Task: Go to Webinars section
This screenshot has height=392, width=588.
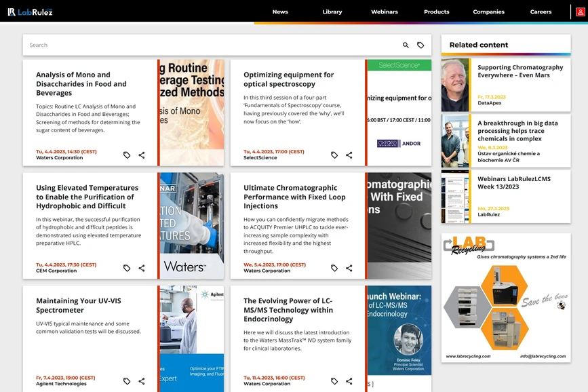Action: [385, 12]
